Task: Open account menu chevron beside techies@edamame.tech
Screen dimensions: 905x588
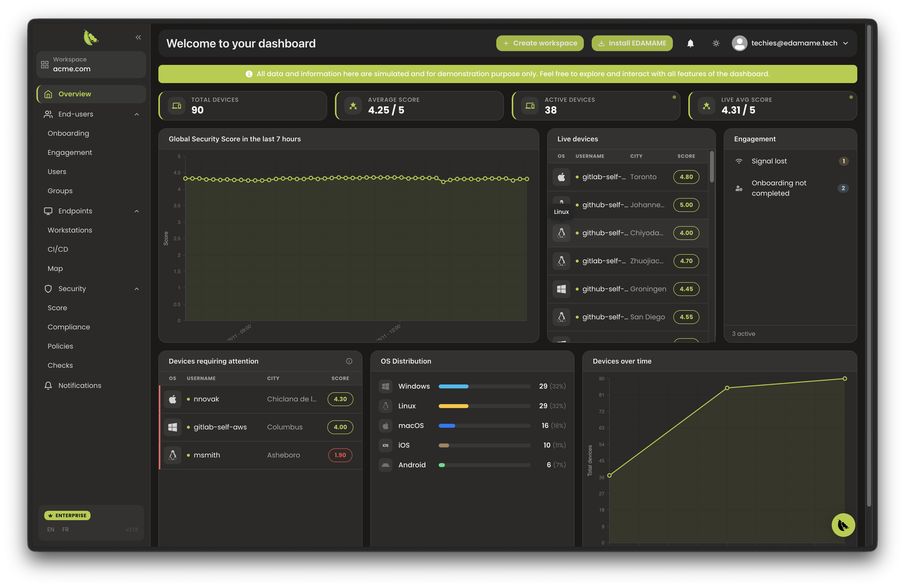Action: (845, 43)
